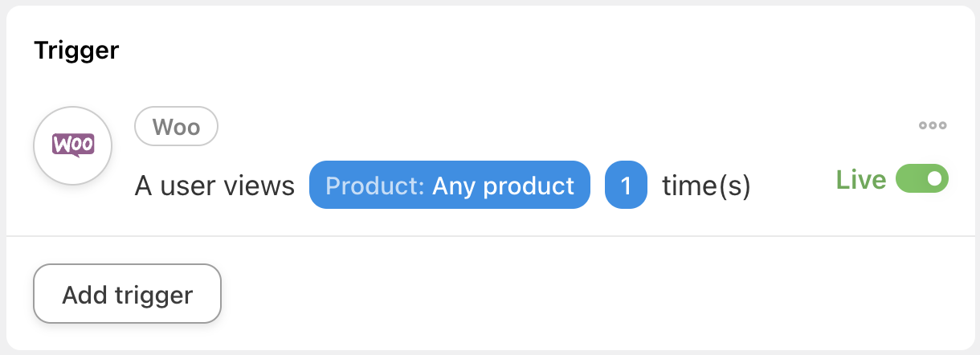The width and height of the screenshot is (980, 355).
Task: Add another trigger to the recipe
Action: (x=127, y=294)
